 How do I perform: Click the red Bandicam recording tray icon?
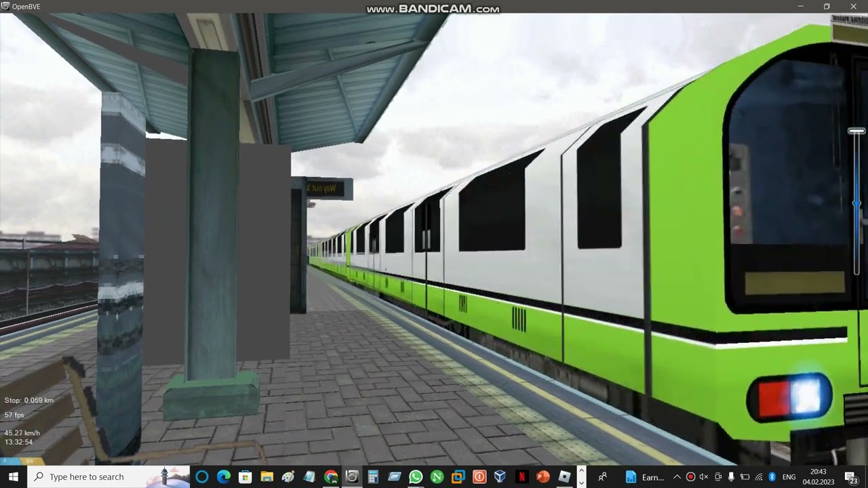coord(690,477)
